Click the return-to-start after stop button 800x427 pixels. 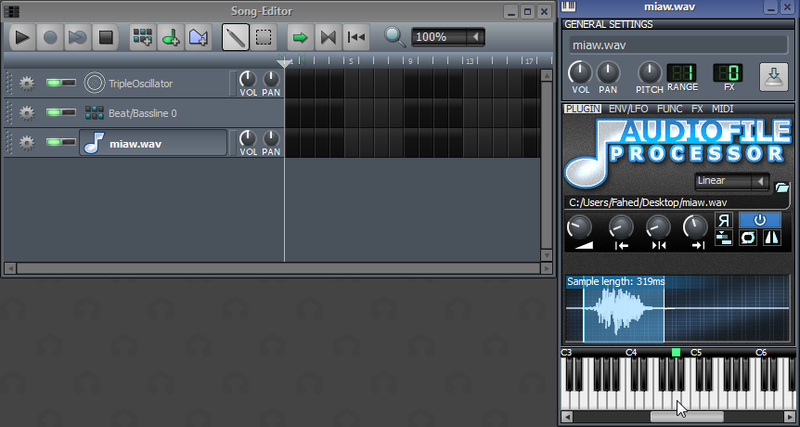pyautogui.click(x=356, y=37)
